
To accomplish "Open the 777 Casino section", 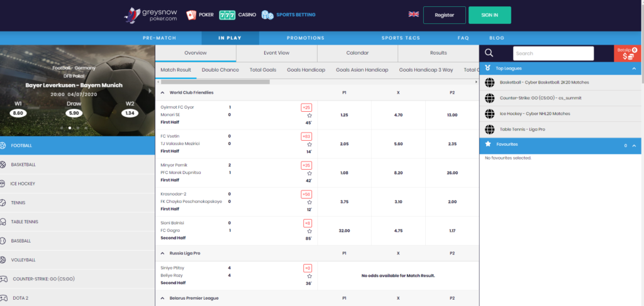I will [x=237, y=15].
